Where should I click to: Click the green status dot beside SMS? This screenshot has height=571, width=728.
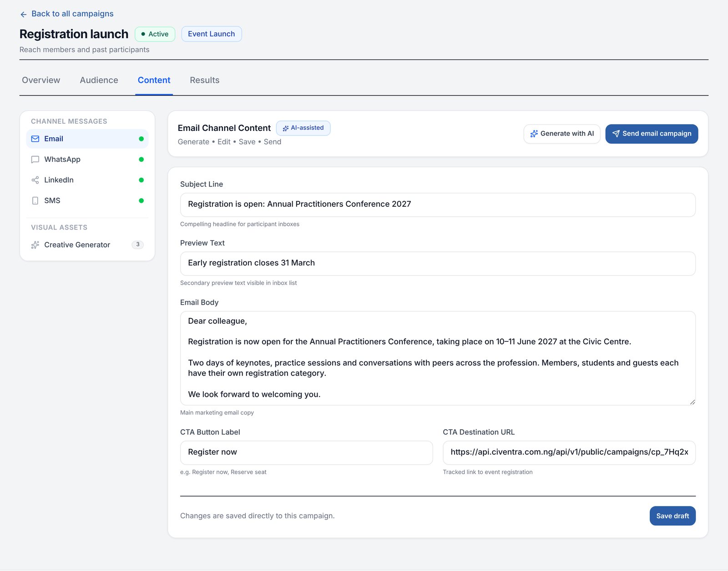[142, 200]
